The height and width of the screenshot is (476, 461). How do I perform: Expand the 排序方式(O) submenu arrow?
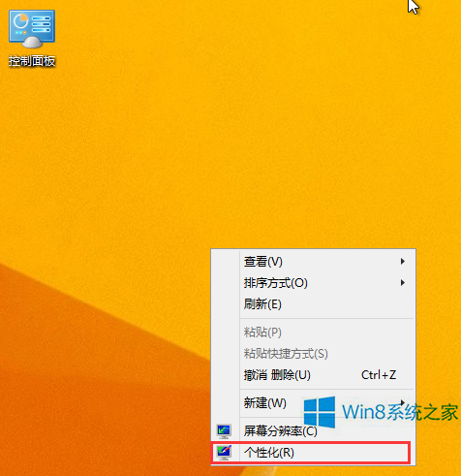point(403,283)
